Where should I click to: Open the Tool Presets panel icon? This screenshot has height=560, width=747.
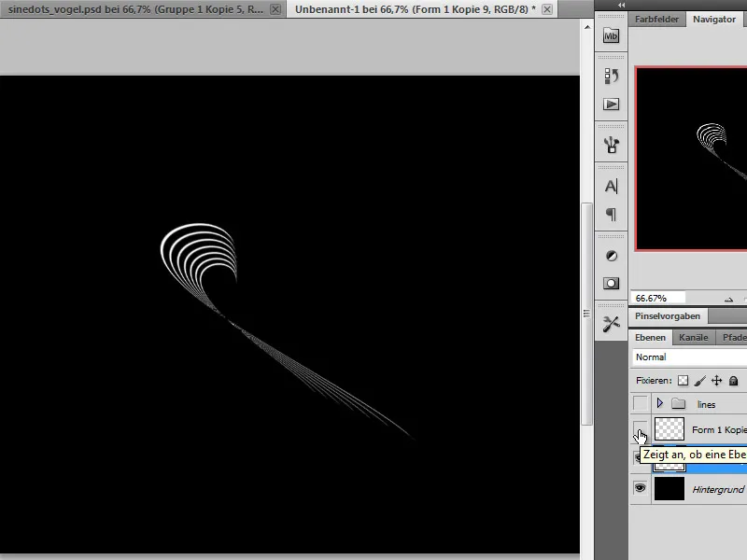click(x=612, y=324)
